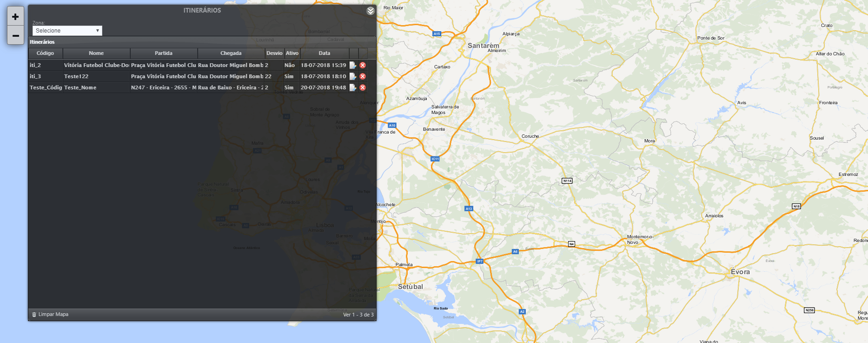Viewport: 868px width, 343px height.
Task: Click date 18-07-2018 15:39
Action: pyautogui.click(x=324, y=65)
